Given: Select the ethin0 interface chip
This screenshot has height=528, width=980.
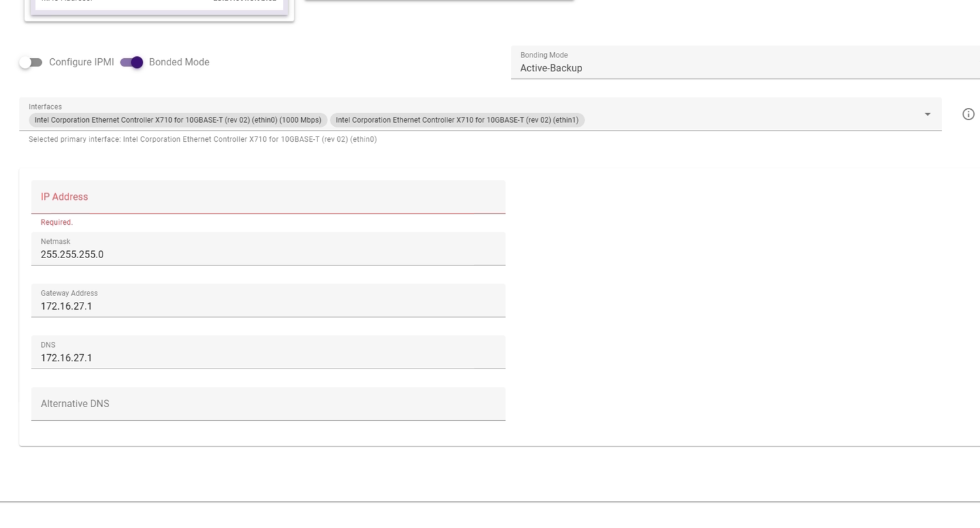Looking at the screenshot, I should (176, 120).
